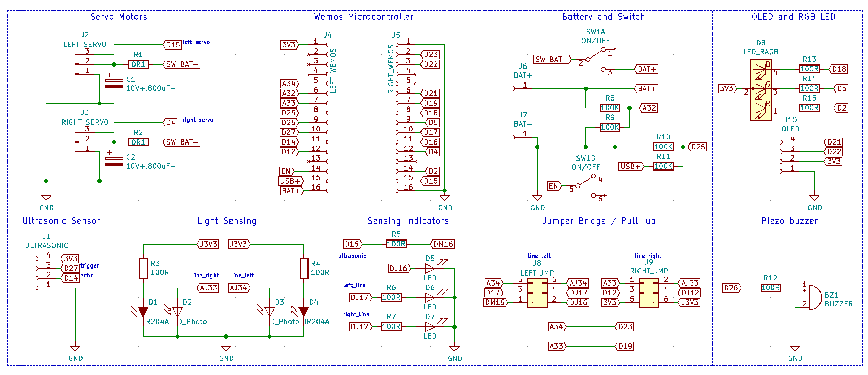Select the D8 LED_RAGB component symbol
868x375 pixels.
pyautogui.click(x=761, y=89)
